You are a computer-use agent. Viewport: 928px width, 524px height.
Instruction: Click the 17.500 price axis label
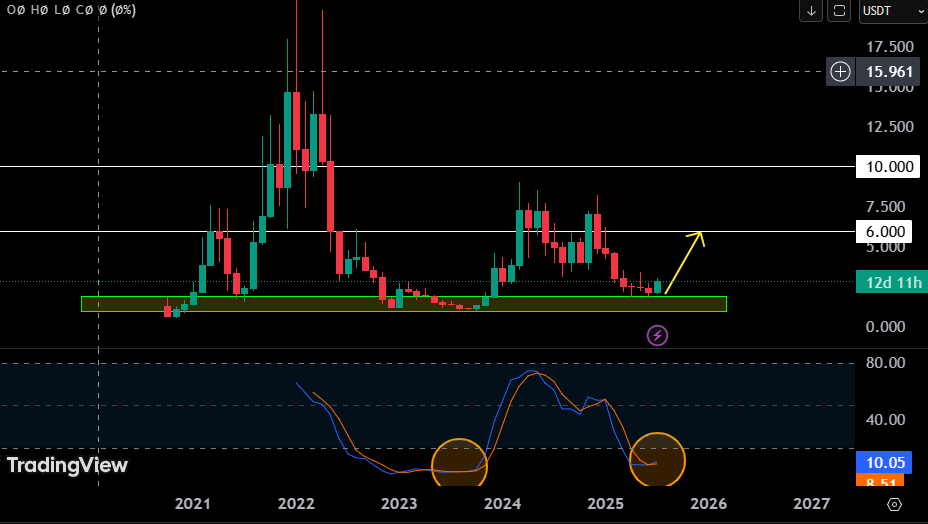point(889,46)
